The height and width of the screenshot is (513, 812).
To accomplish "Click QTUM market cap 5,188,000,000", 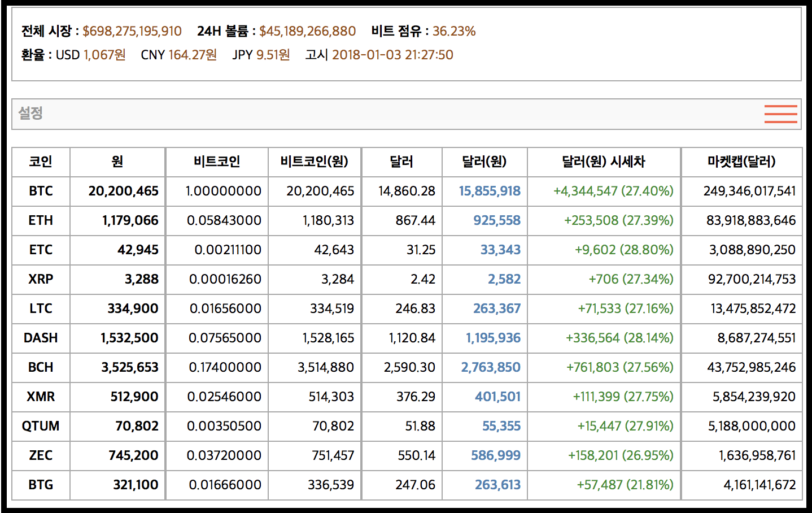I will click(752, 427).
